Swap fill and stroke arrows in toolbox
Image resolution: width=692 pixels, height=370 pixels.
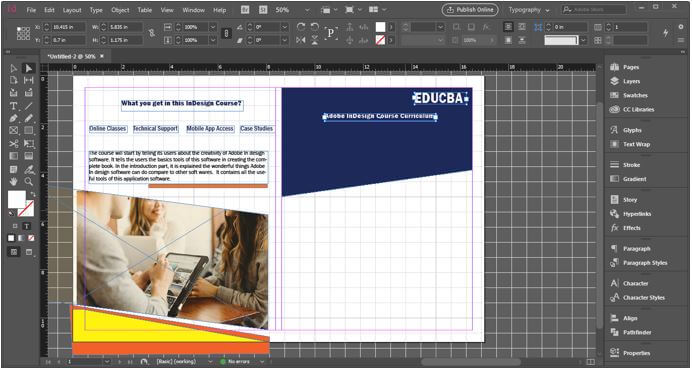(x=32, y=194)
